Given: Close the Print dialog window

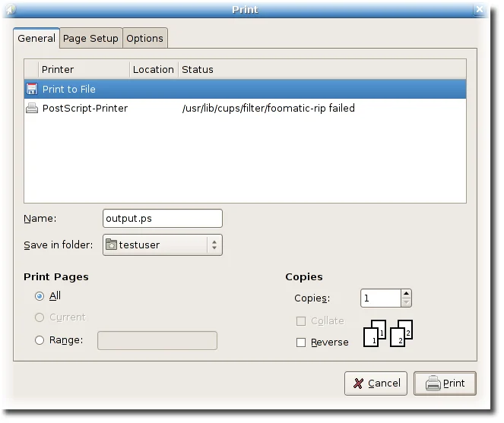Looking at the screenshot, I should tap(479, 9).
